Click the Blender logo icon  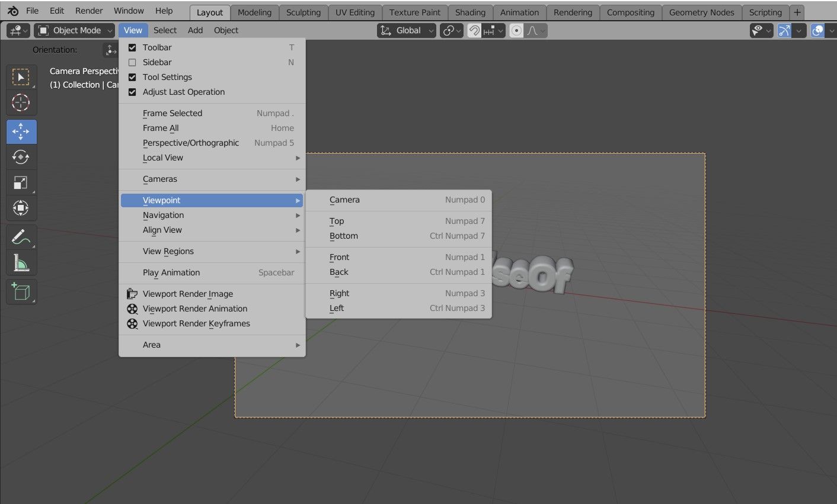click(13, 11)
